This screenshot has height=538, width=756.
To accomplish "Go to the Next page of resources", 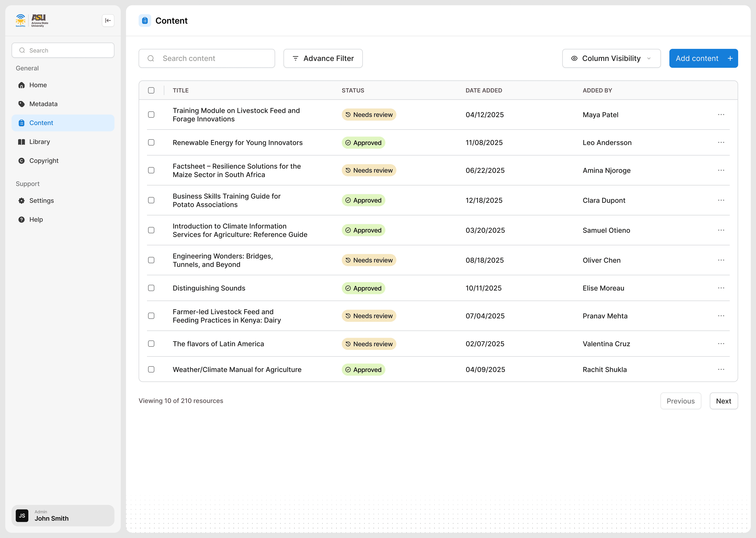I will tap(723, 401).
